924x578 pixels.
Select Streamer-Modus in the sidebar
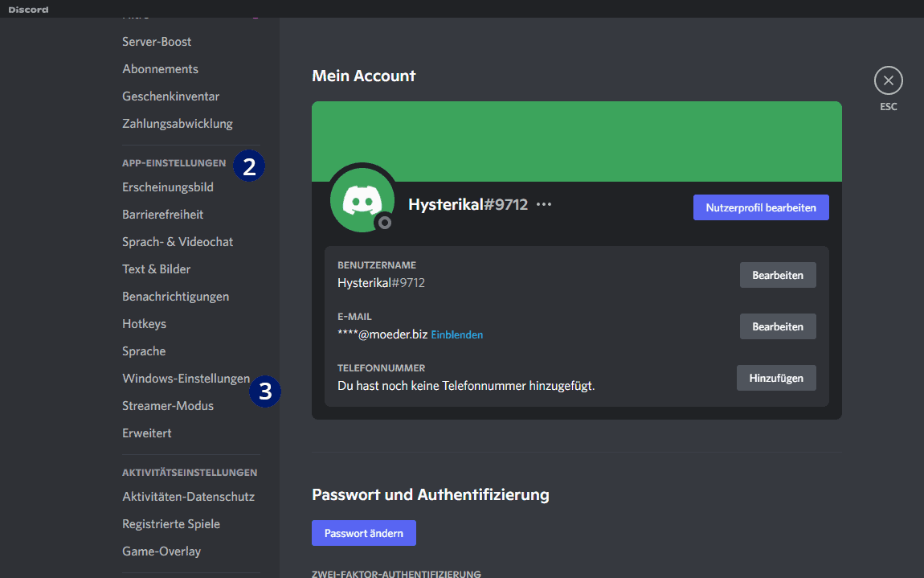tap(168, 406)
